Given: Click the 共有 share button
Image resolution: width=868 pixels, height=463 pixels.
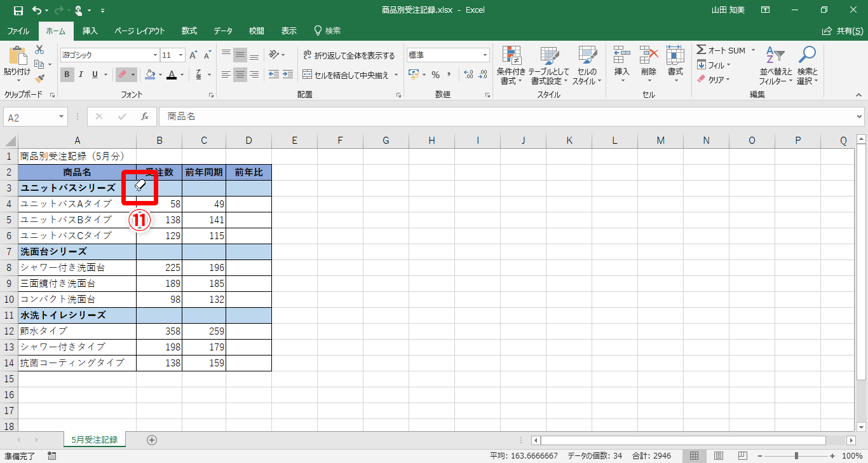Looking at the screenshot, I should [x=842, y=31].
